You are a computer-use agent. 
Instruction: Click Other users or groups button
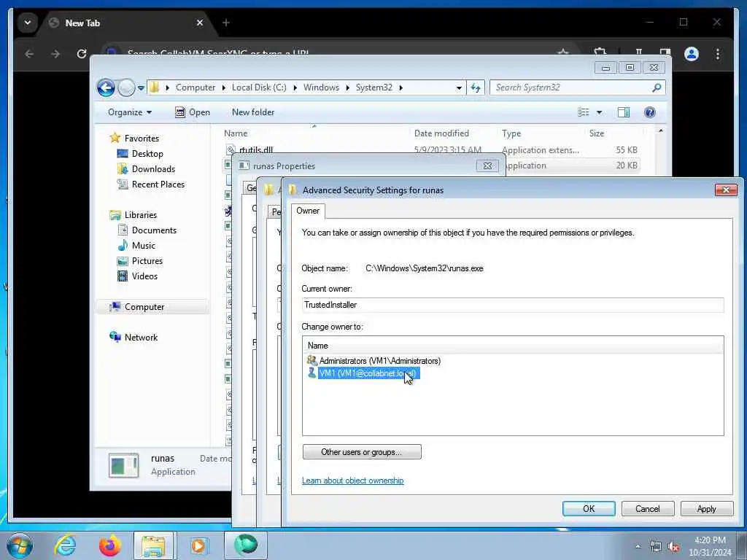(362, 452)
